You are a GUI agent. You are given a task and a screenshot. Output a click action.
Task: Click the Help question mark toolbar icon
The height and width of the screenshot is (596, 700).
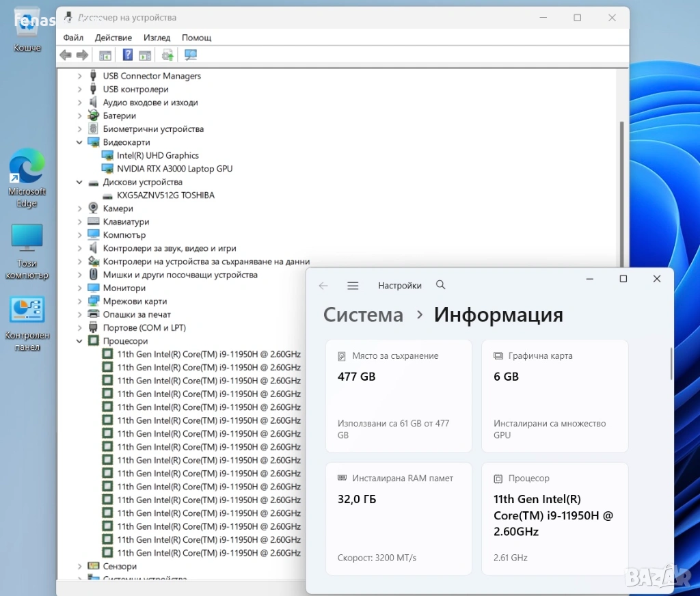tap(127, 55)
